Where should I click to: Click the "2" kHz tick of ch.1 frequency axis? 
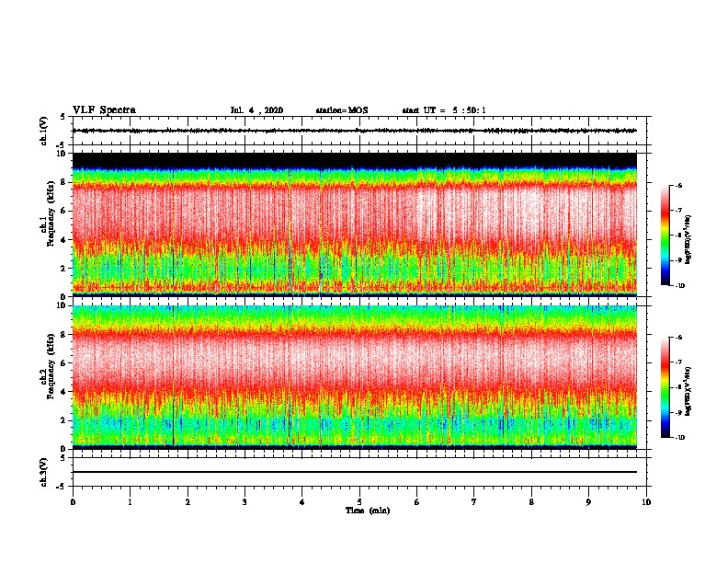pyautogui.click(x=64, y=268)
